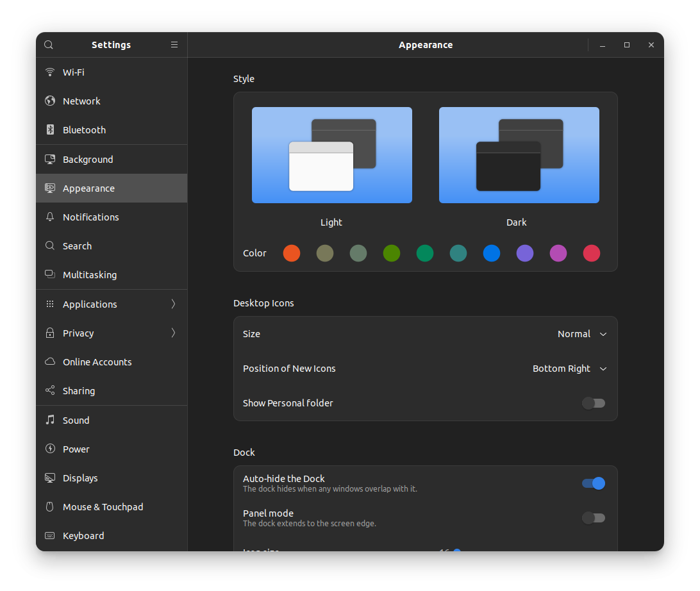Open the Position of New Icons dropdown
Screen dimensions: 700x591
(569, 369)
